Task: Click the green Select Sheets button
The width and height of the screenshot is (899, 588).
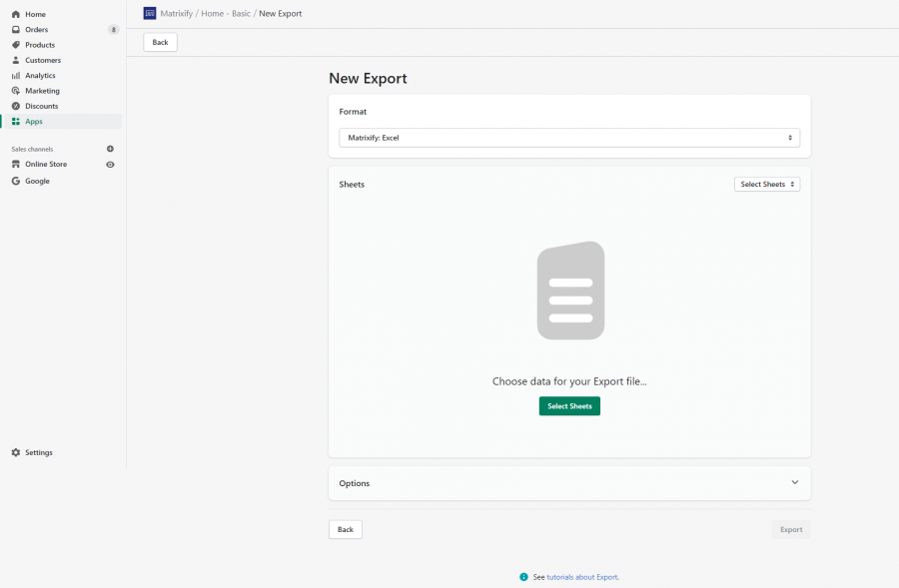Action: (569, 406)
